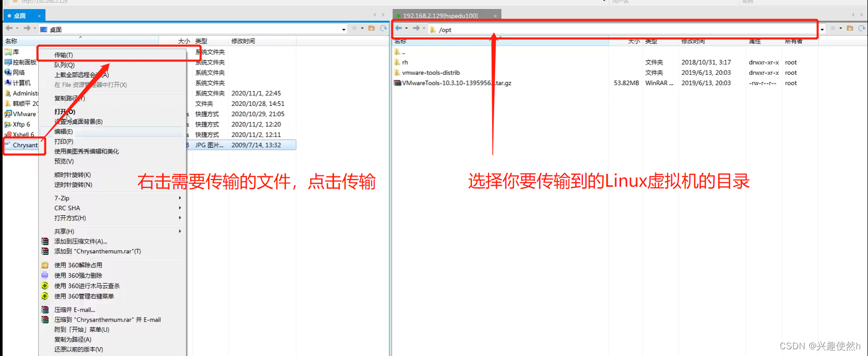868x356 pixels.
Task: Open bookmark dropdown arrow in remote pane
Action: [840, 28]
